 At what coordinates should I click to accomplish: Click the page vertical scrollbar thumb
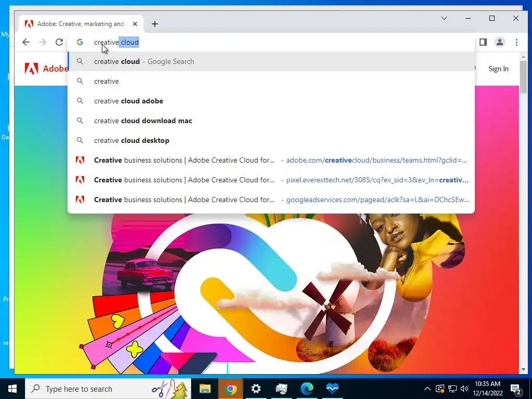[524, 76]
